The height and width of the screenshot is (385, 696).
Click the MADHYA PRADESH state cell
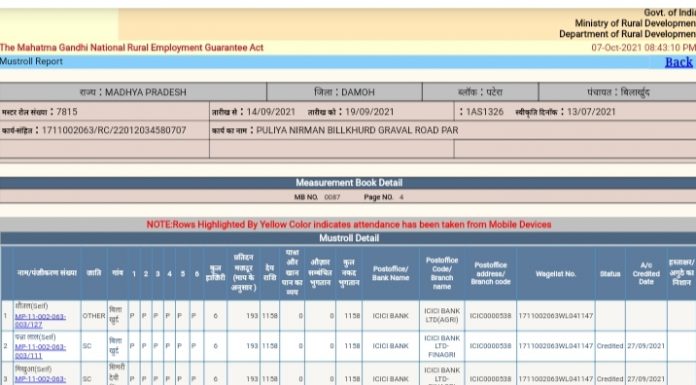(133, 92)
